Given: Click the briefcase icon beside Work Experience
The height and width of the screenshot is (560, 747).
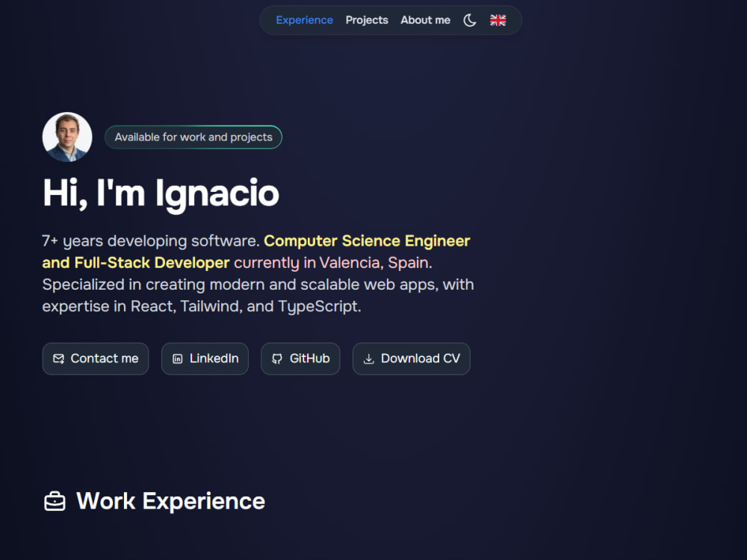Looking at the screenshot, I should pyautogui.click(x=55, y=502).
